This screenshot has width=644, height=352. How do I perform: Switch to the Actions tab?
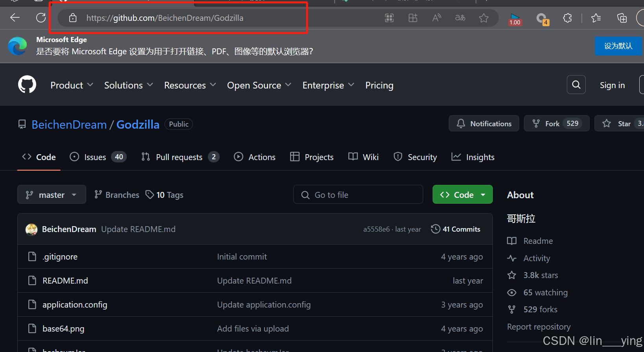click(x=255, y=157)
